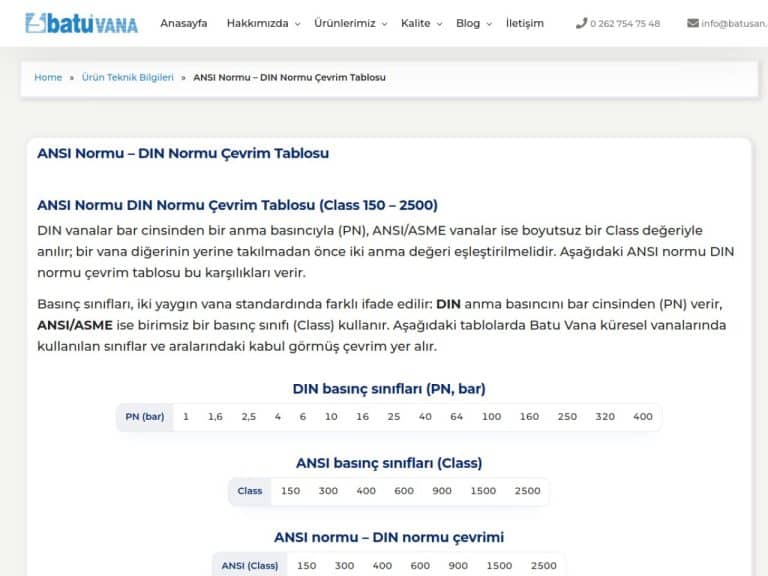The width and height of the screenshot is (768, 576).
Task: Expand the Kalite dropdown chevron
Action: (x=439, y=24)
